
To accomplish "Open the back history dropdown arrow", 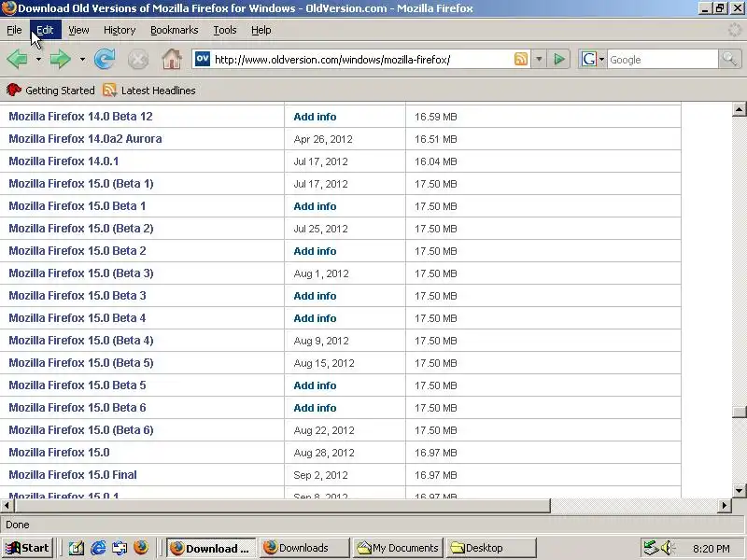I will coord(38,60).
